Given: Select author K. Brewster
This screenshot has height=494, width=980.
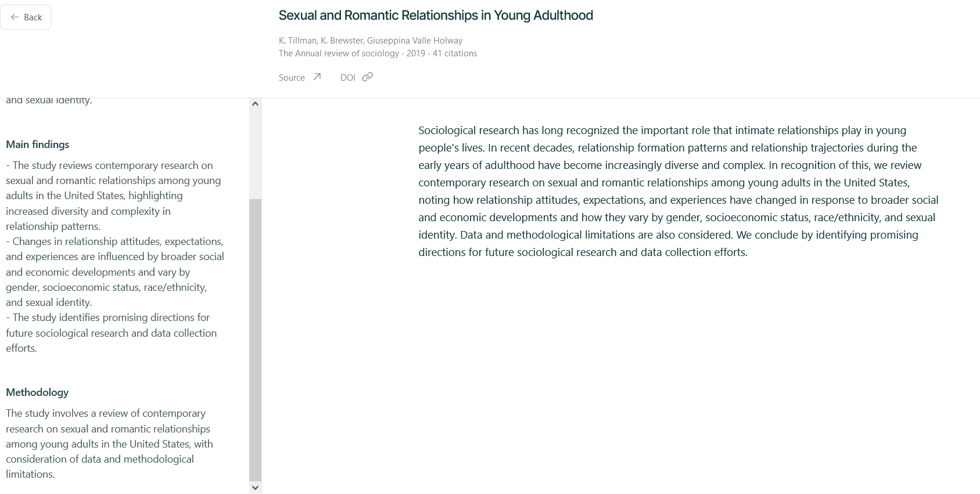Looking at the screenshot, I should (x=342, y=41).
